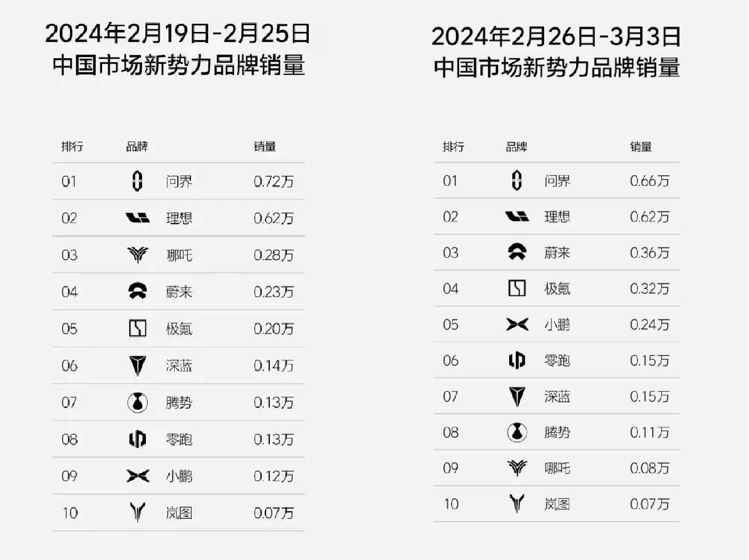Click the 腾势 logo at rank 07
The width and height of the screenshot is (749, 560).
137,402
